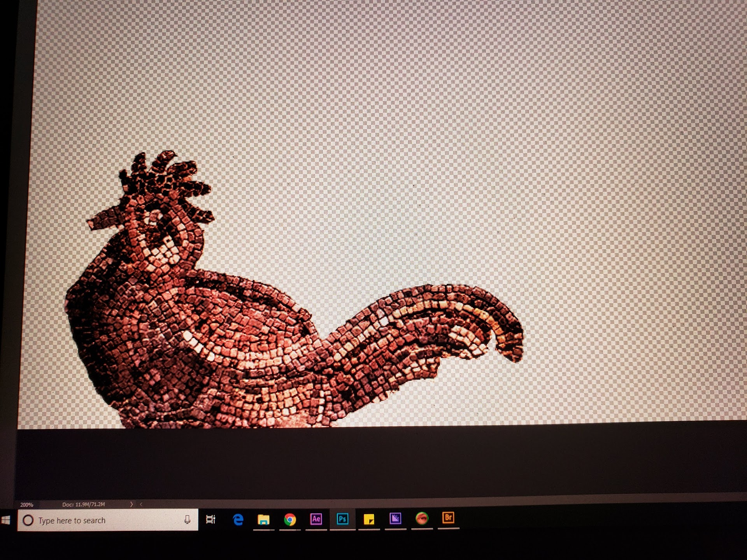Switch to Google Chrome in the taskbar
The width and height of the screenshot is (747, 560).
(290, 519)
